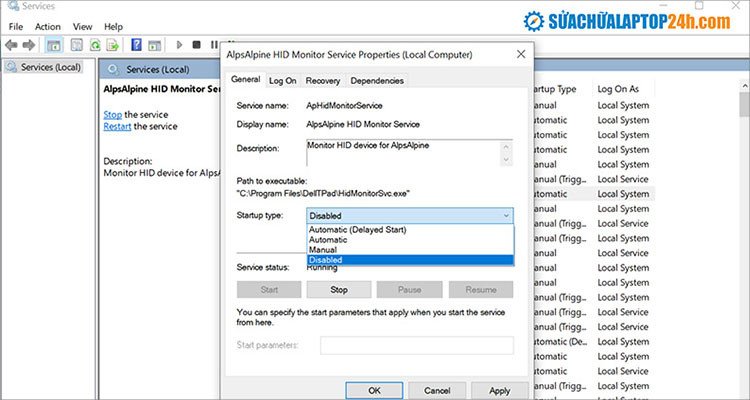Click the Stop Service square icon

click(197, 45)
